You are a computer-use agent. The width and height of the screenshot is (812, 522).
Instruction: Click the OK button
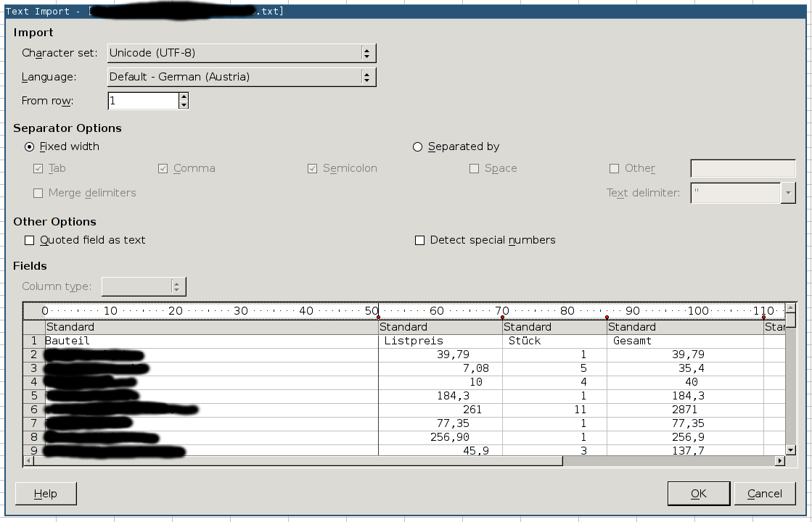[x=699, y=494]
